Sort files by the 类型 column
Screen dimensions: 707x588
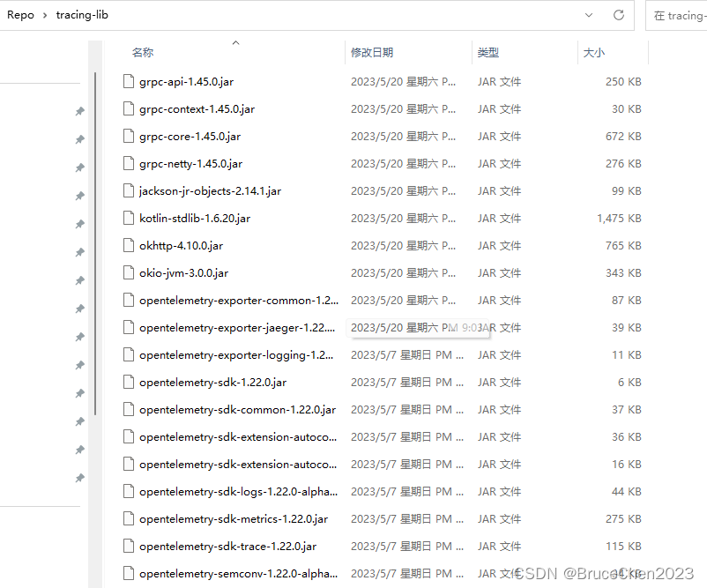(x=488, y=52)
